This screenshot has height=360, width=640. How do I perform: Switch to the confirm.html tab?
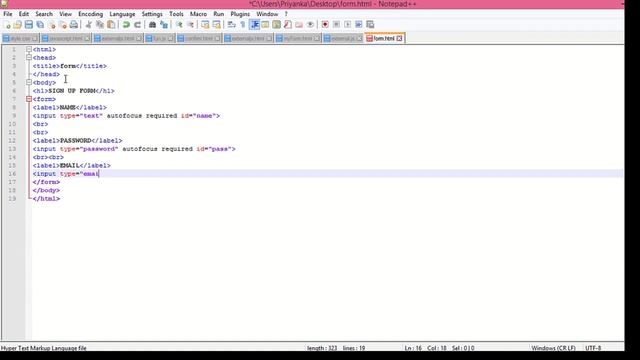198,38
